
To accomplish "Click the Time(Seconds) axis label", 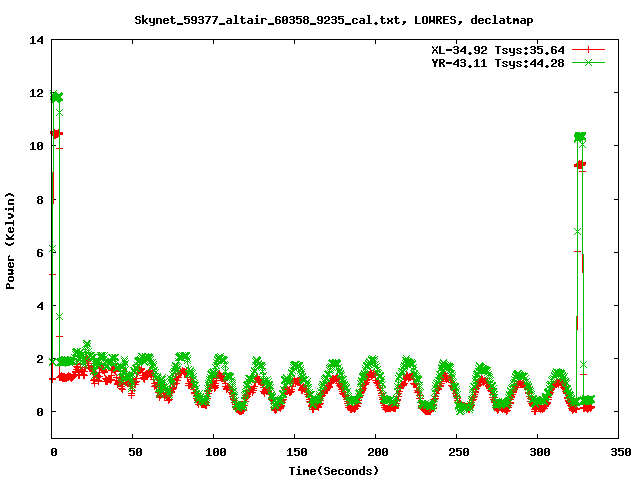I will pos(334,471).
